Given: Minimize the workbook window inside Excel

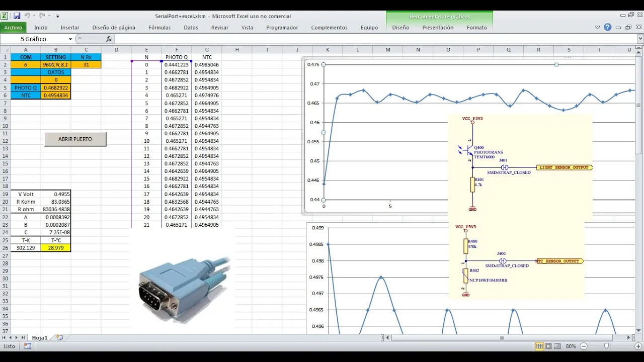Looking at the screenshot, I should click(619, 28).
